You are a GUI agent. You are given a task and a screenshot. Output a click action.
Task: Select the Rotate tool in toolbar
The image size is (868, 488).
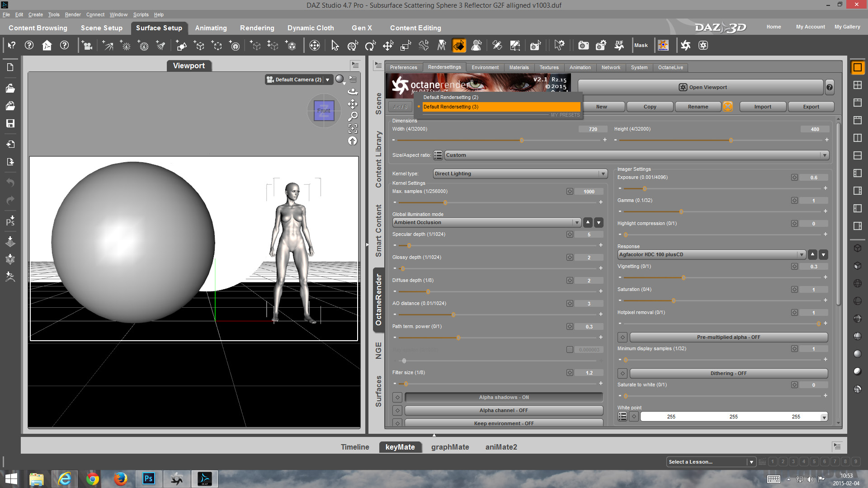[370, 45]
